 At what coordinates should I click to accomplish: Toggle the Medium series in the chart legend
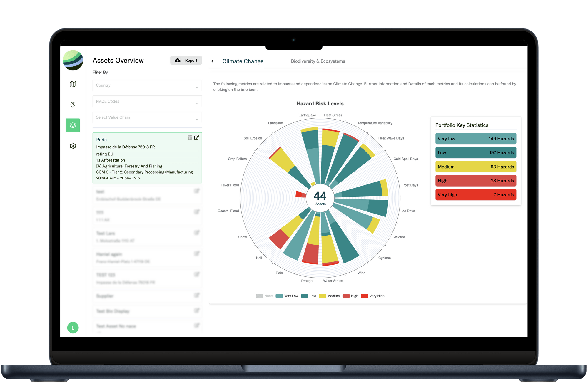[x=329, y=296]
